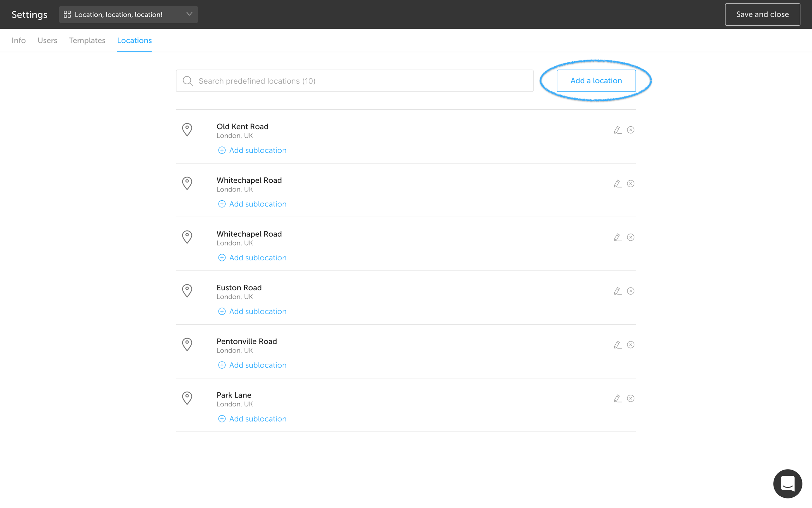Click Save and close
The image size is (812, 508).
(762, 14)
